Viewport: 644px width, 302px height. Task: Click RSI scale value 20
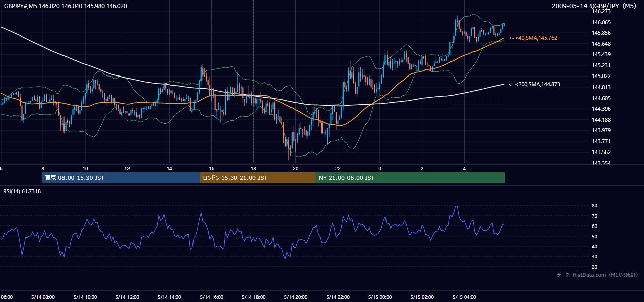594,267
